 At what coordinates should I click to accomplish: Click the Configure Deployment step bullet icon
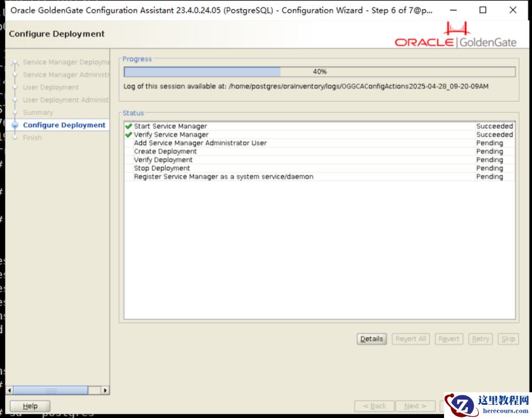pos(14,125)
